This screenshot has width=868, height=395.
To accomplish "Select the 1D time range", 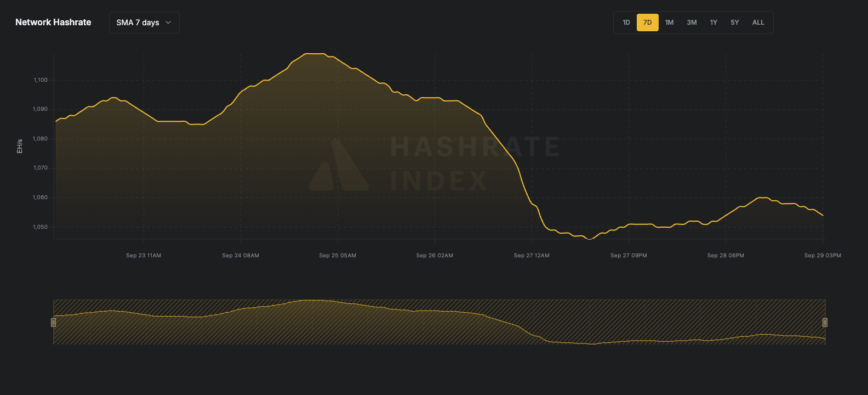I will coord(626,22).
